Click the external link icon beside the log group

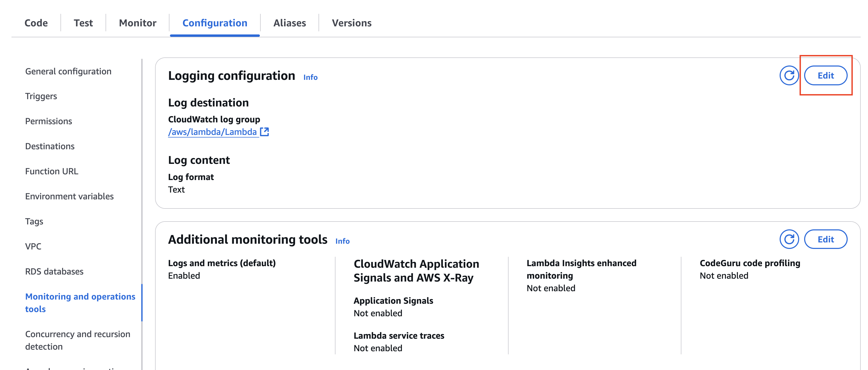click(x=265, y=132)
